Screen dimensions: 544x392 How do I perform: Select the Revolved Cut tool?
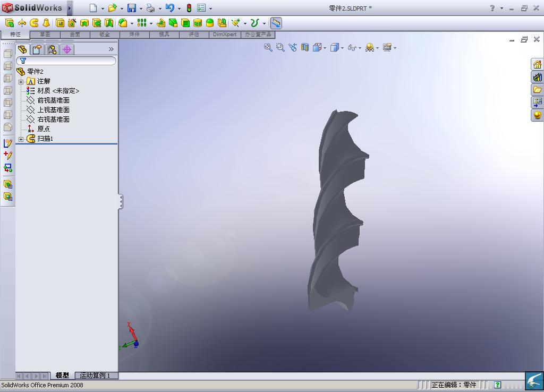click(84, 23)
